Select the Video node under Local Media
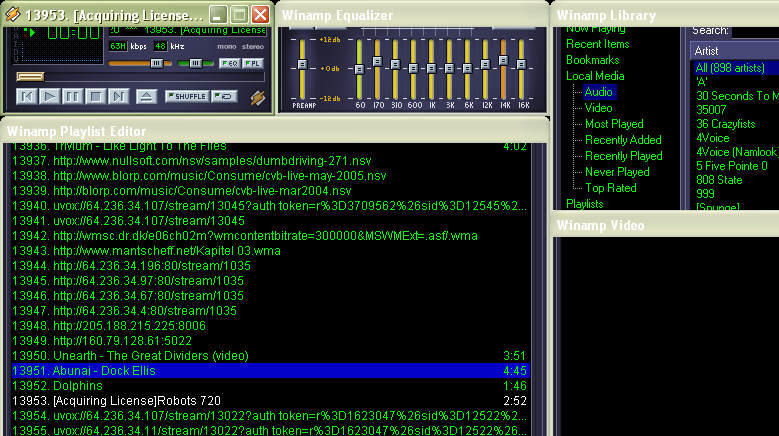The image size is (779, 436). pyautogui.click(x=599, y=108)
